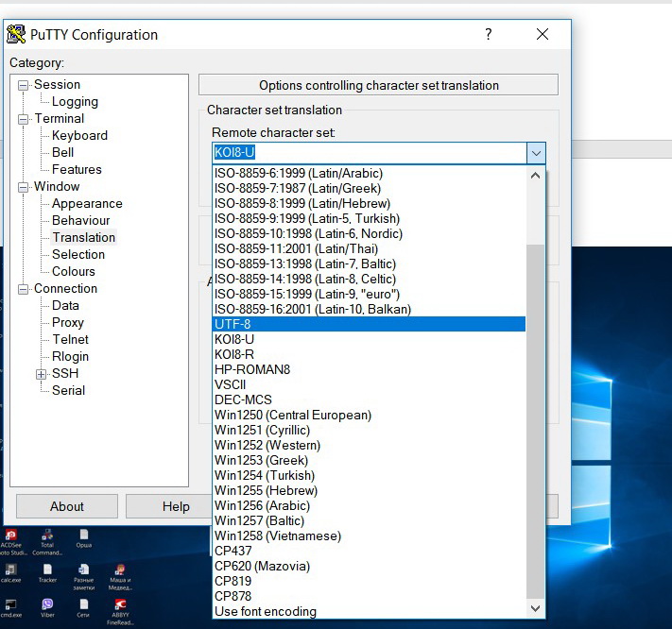The height and width of the screenshot is (629, 672).
Task: Select the Appearance category
Action: 87,203
